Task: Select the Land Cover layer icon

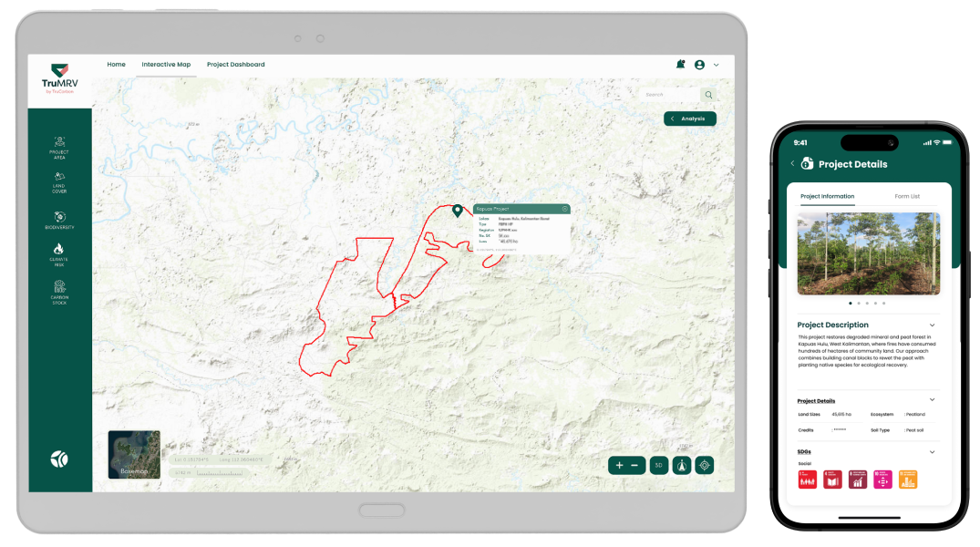Action: [59, 180]
